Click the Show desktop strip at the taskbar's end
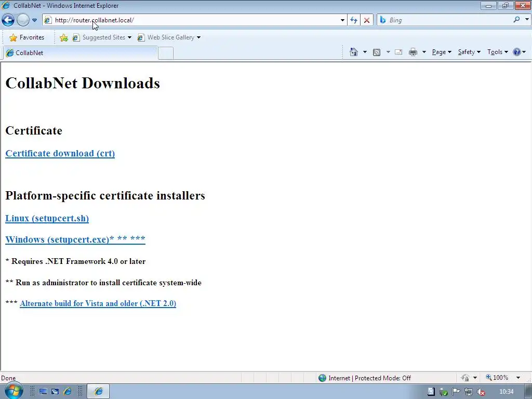 (528, 392)
